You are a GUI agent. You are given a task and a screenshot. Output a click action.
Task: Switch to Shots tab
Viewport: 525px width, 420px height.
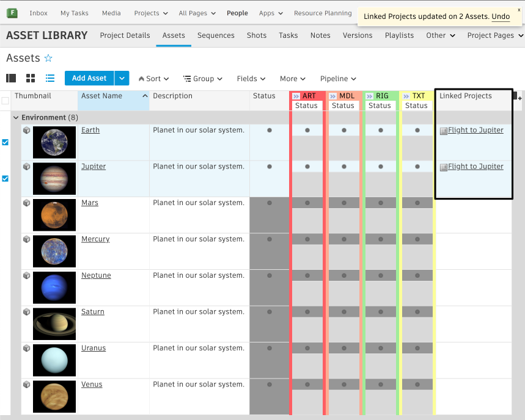click(x=257, y=35)
